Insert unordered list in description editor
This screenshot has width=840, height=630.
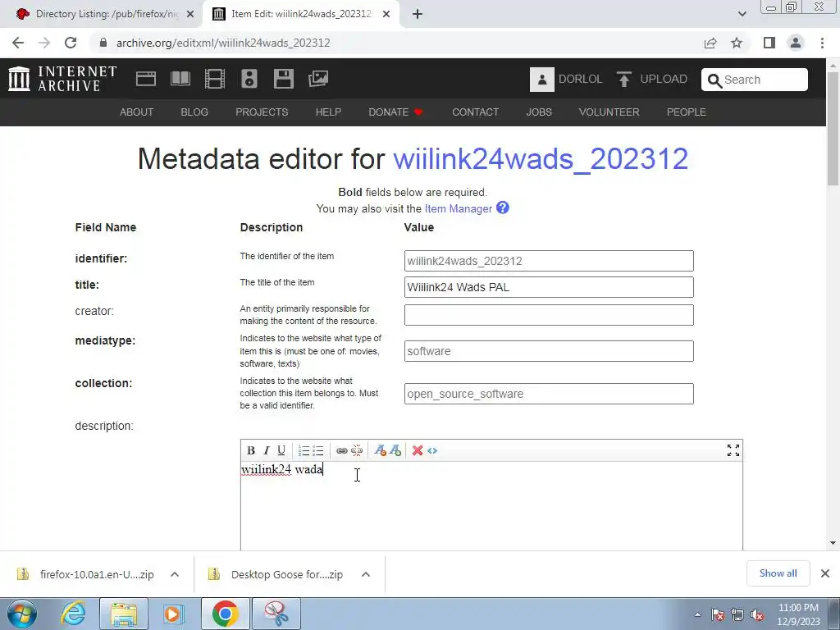pyautogui.click(x=318, y=450)
